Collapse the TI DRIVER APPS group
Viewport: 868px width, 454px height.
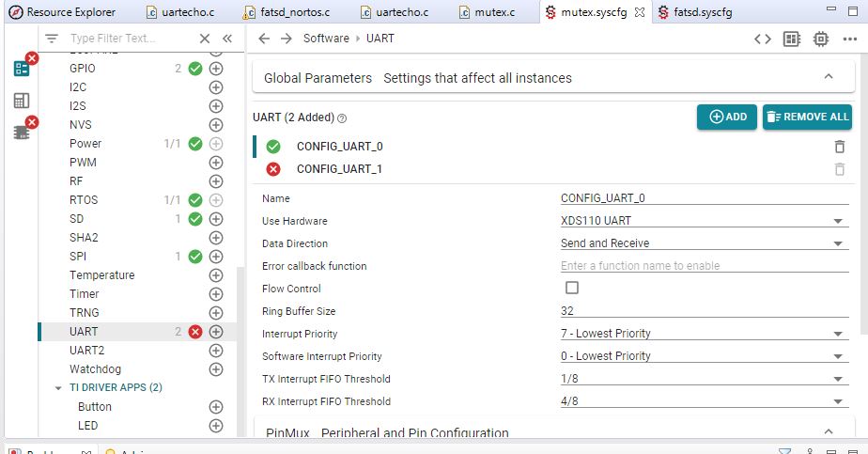point(58,387)
